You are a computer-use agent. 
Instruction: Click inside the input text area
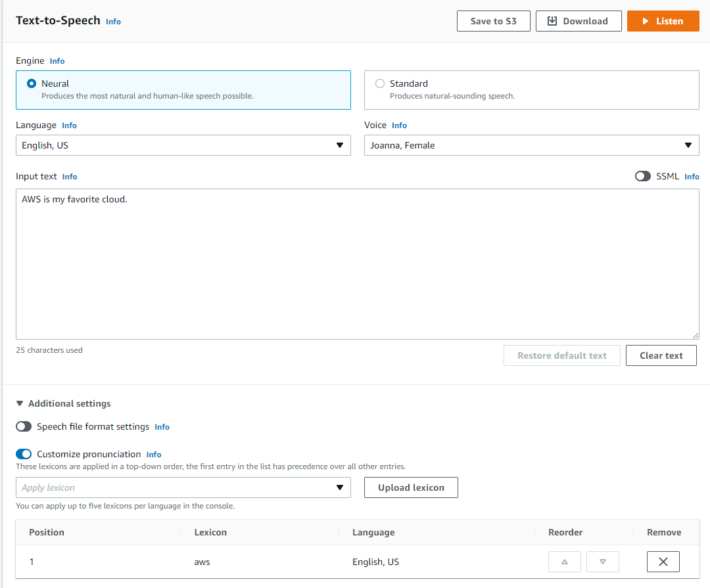pos(357,264)
